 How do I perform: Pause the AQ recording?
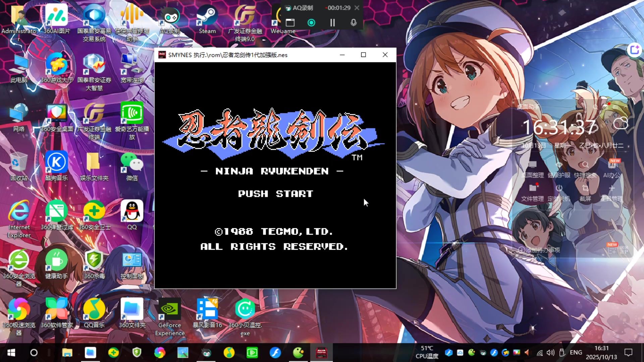[x=332, y=22]
